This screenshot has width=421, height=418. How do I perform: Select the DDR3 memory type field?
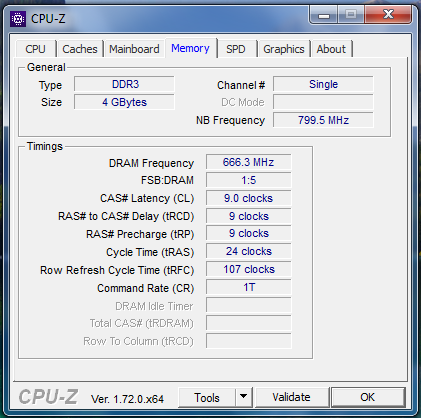[x=124, y=84]
